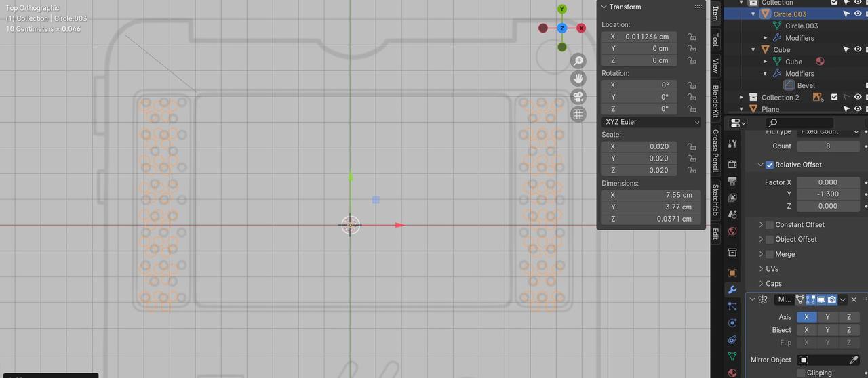Open the Collection properties tab icon
This screenshot has width=868, height=378.
(x=732, y=252)
